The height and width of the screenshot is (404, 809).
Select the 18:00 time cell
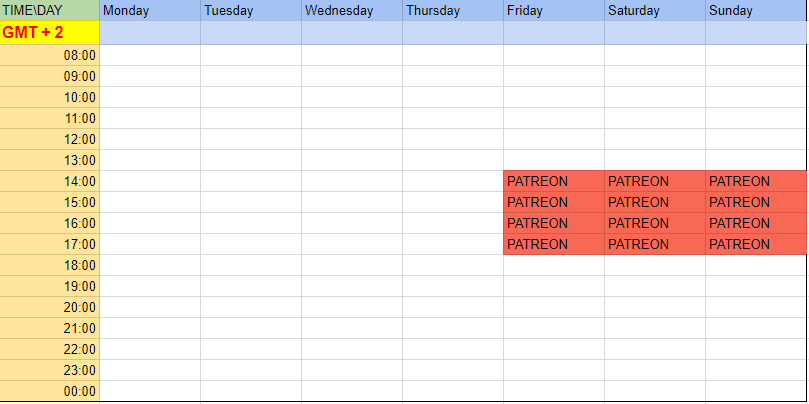click(50, 265)
